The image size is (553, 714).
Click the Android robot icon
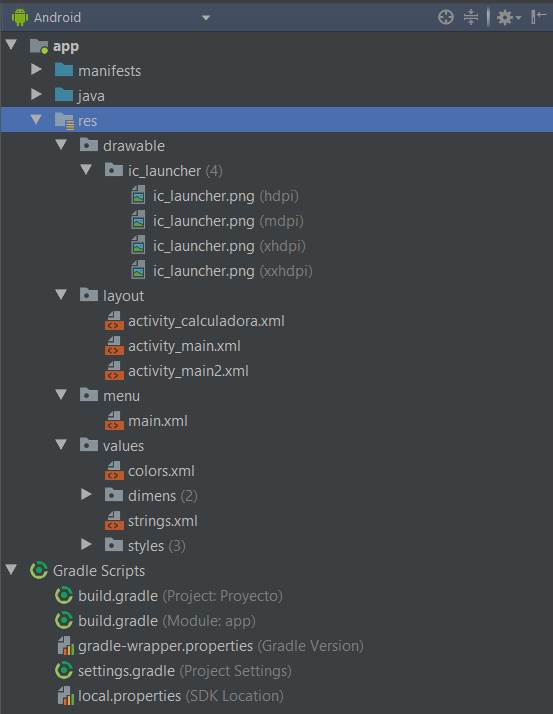click(20, 18)
